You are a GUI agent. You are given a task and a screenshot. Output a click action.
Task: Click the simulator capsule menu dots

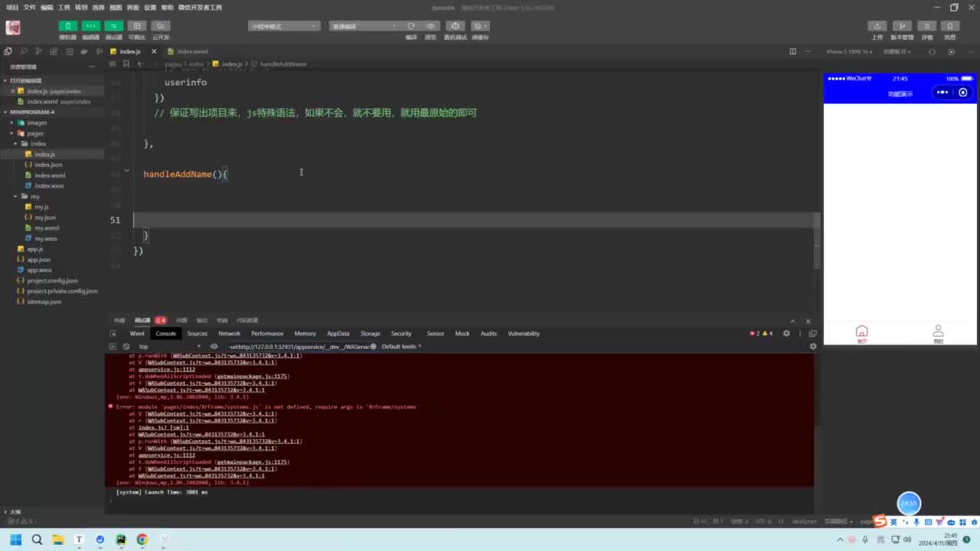click(x=942, y=93)
